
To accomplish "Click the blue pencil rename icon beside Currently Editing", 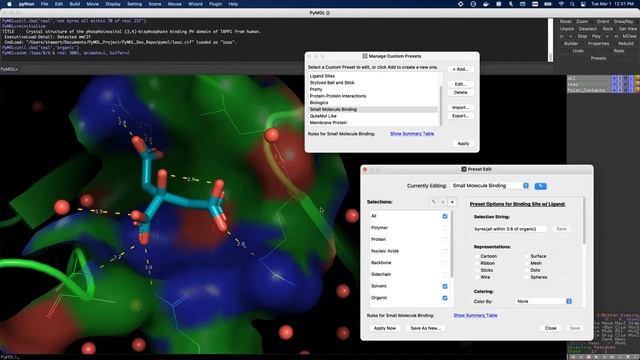I will pos(540,186).
